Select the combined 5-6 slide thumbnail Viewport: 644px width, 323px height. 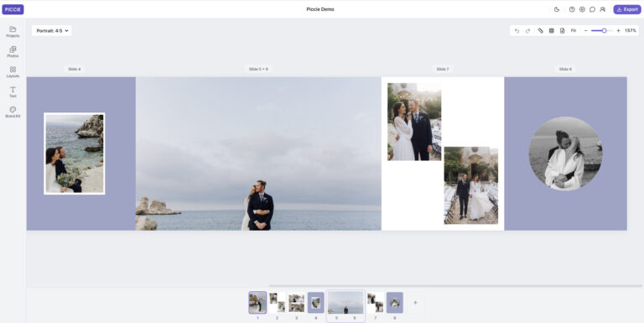pyautogui.click(x=345, y=303)
